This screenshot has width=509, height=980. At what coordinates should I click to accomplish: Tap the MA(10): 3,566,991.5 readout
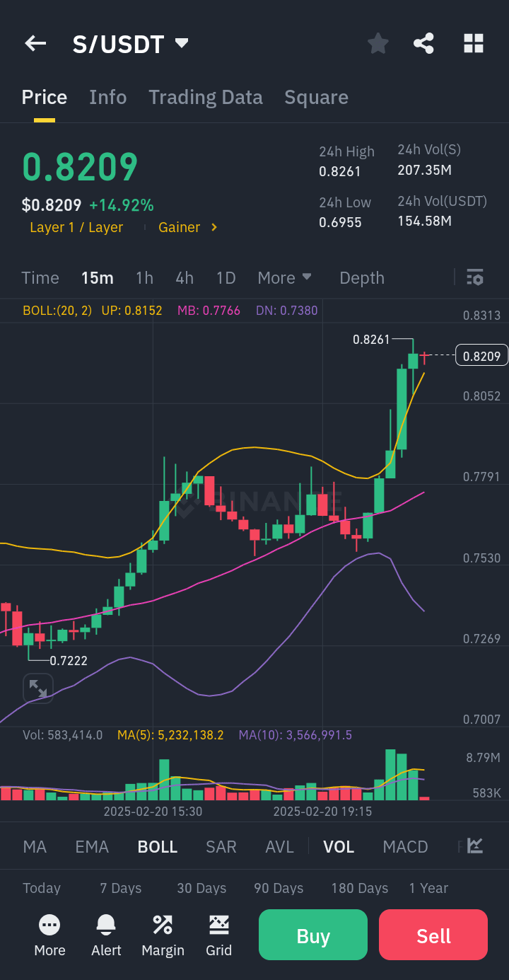point(296,735)
